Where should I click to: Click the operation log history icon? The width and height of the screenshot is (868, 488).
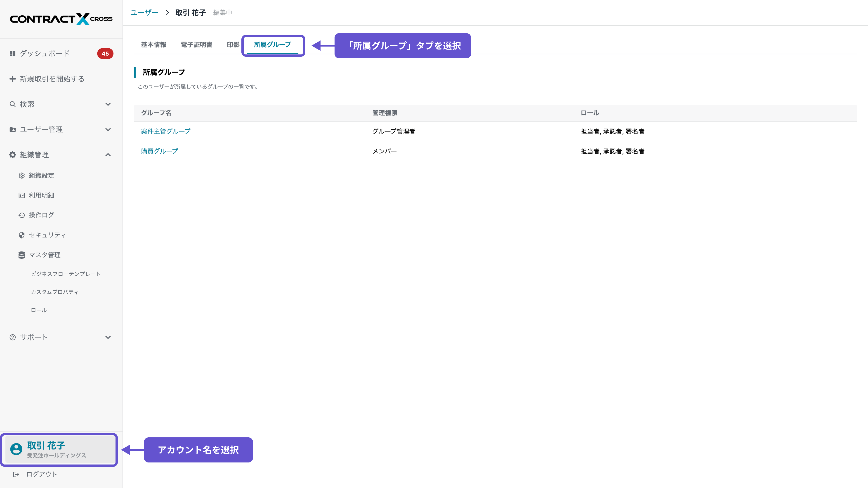point(21,215)
